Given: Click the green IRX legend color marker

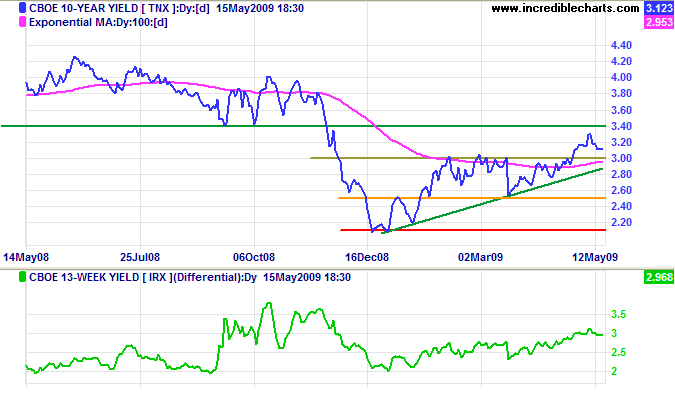Looking at the screenshot, I should pyautogui.click(x=22, y=277).
